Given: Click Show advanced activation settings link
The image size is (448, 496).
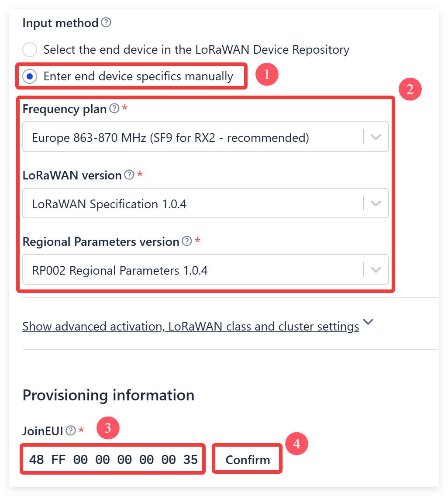Looking at the screenshot, I should click(x=191, y=326).
